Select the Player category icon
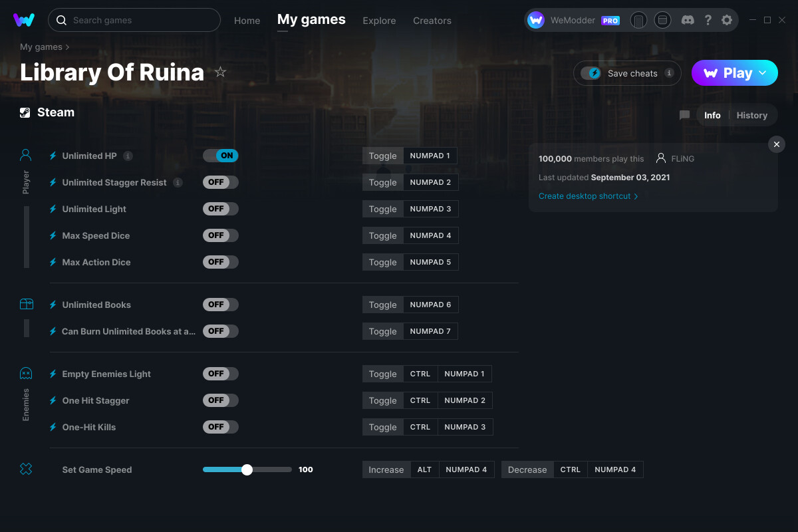 point(26,156)
